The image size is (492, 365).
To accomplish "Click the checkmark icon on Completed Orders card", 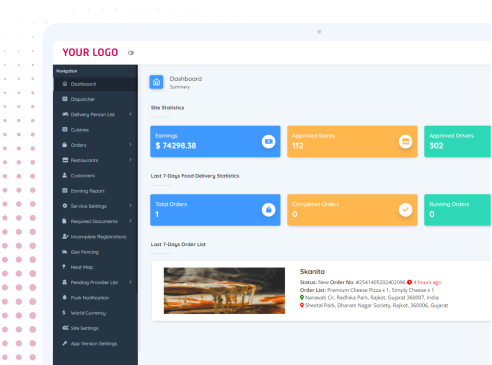I will (x=405, y=210).
